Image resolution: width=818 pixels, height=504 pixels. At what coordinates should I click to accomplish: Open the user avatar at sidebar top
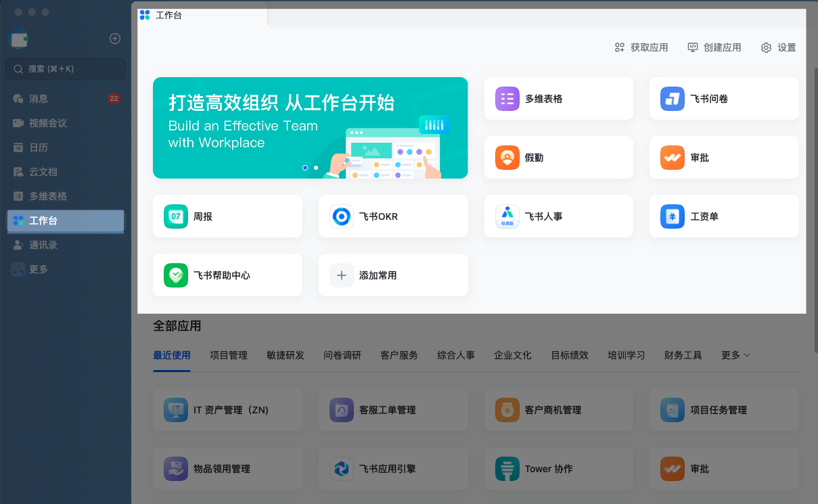[18, 39]
